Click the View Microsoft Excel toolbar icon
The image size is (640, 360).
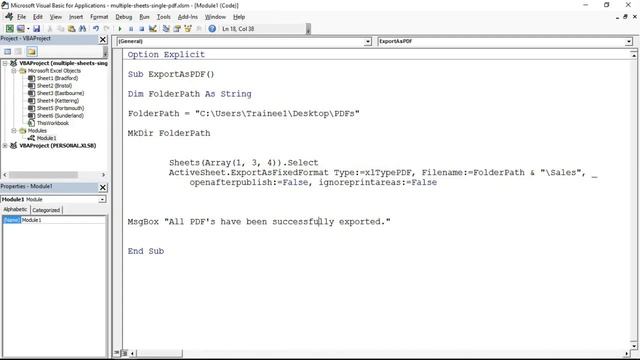(9, 29)
